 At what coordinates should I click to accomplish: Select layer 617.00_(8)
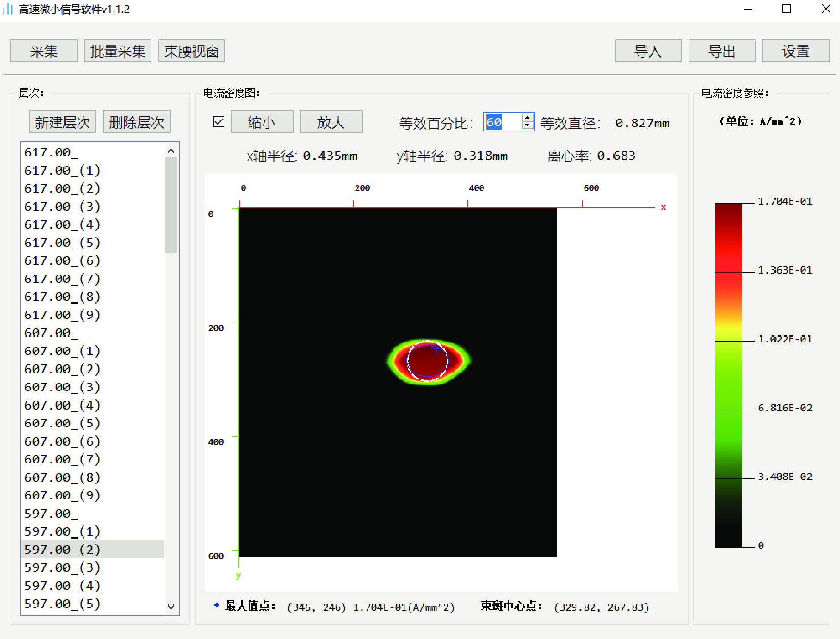(x=92, y=296)
